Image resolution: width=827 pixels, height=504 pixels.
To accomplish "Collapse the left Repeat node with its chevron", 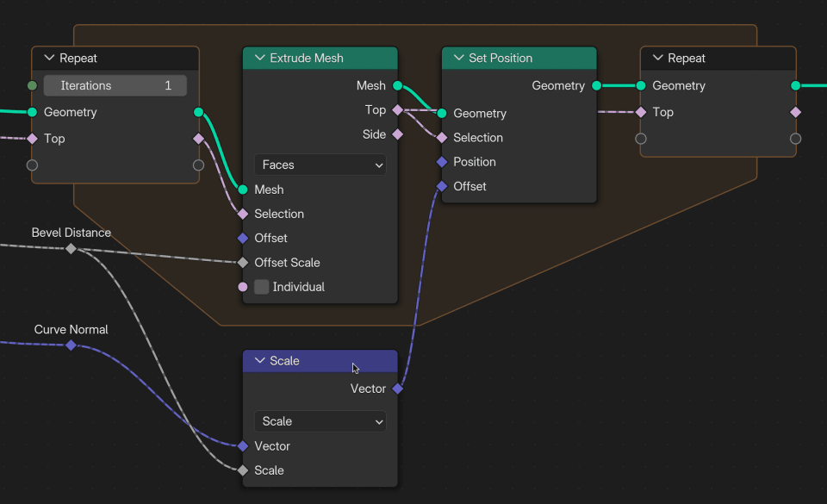I will coord(49,58).
